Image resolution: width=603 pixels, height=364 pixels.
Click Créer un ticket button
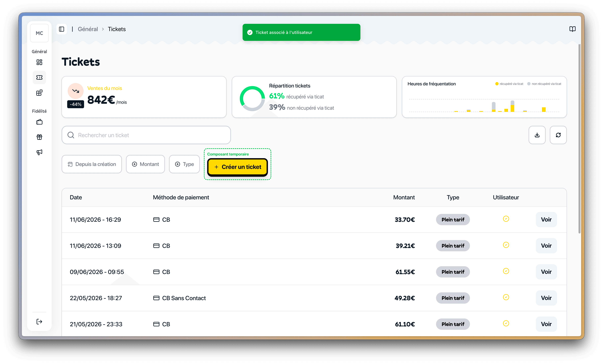click(x=237, y=167)
